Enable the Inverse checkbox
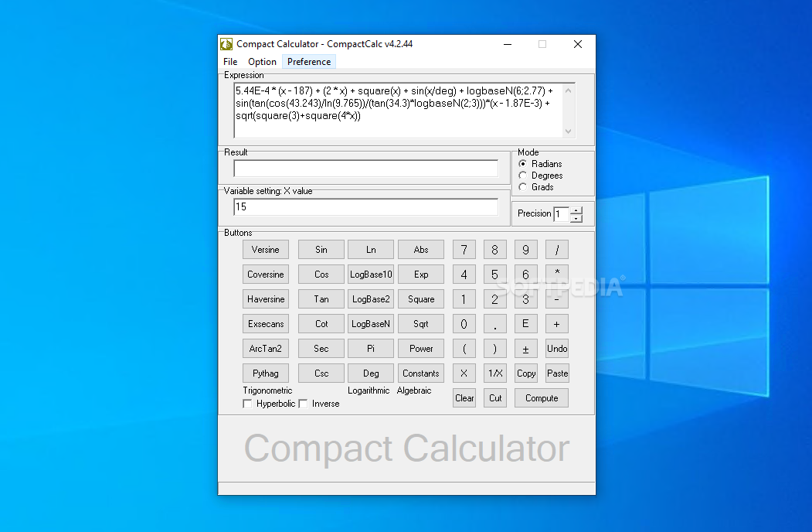The height and width of the screenshot is (532, 812). click(x=303, y=404)
